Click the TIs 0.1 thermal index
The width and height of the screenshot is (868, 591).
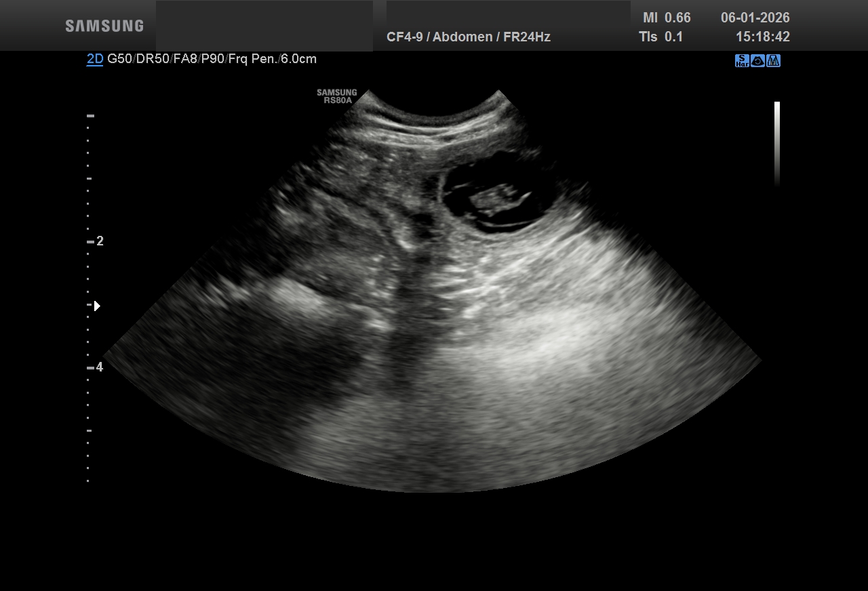point(660,37)
